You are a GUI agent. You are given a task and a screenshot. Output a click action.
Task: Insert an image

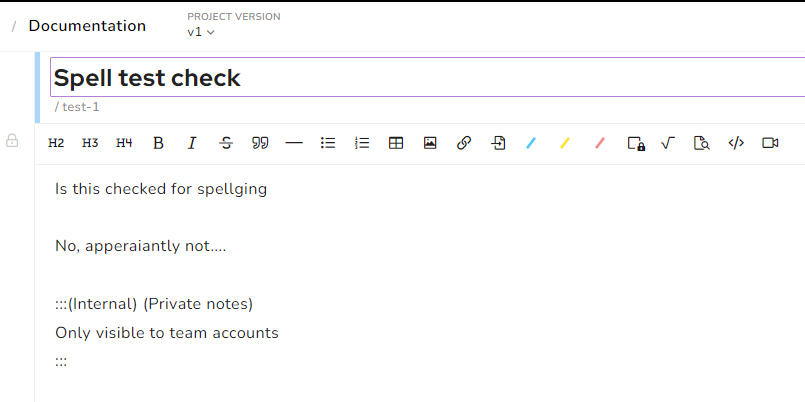pos(430,143)
